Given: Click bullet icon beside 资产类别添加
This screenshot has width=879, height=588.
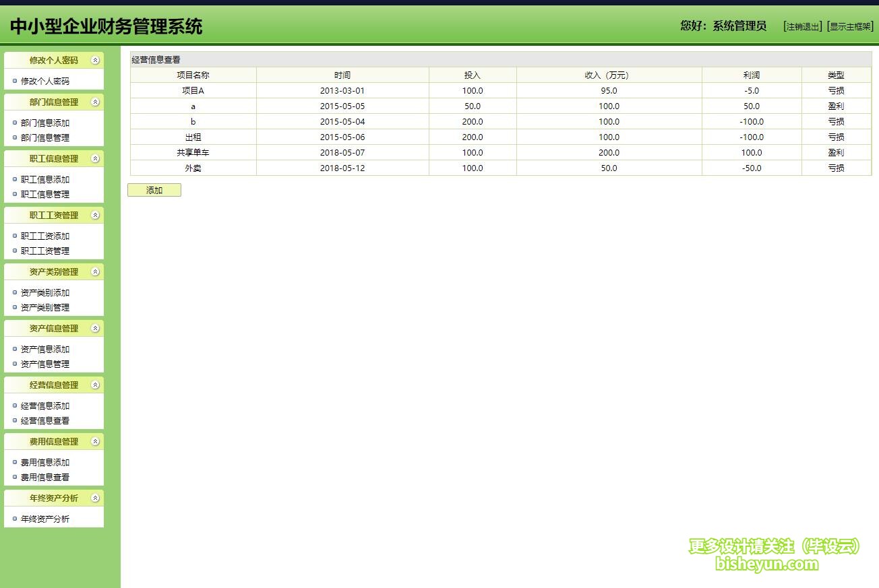Looking at the screenshot, I should 15,293.
